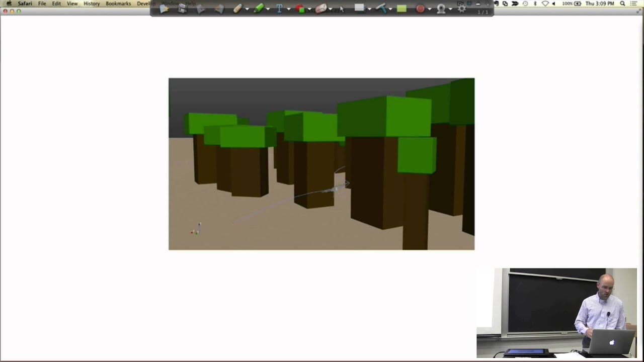Select the blue squeegee wipe tool
Image resolution: width=644 pixels, height=362 pixels.
(380, 9)
